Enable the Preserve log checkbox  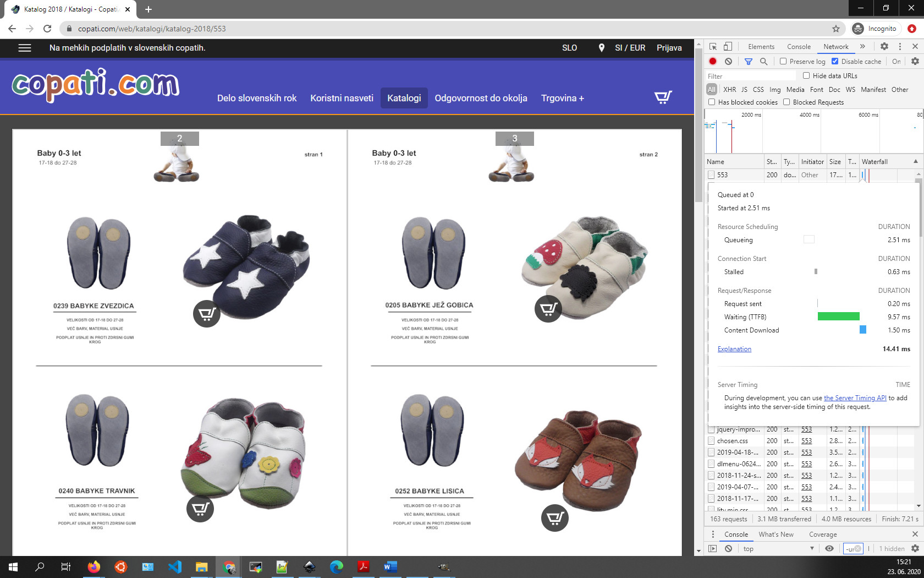click(x=783, y=62)
